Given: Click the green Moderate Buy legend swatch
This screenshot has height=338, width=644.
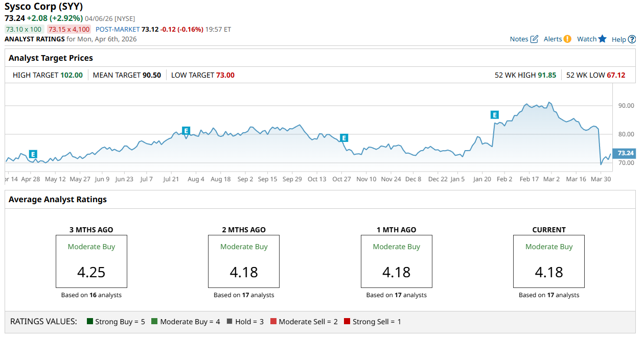Looking at the screenshot, I should (154, 322).
